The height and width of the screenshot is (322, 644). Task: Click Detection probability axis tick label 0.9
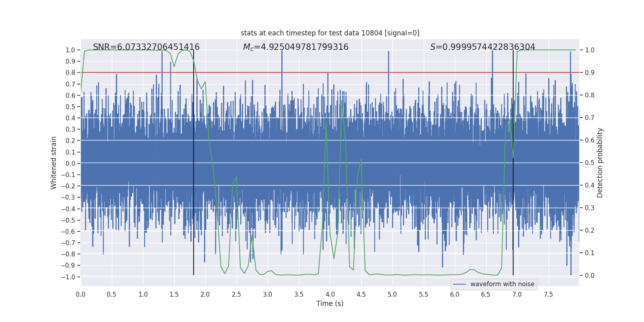(x=590, y=73)
